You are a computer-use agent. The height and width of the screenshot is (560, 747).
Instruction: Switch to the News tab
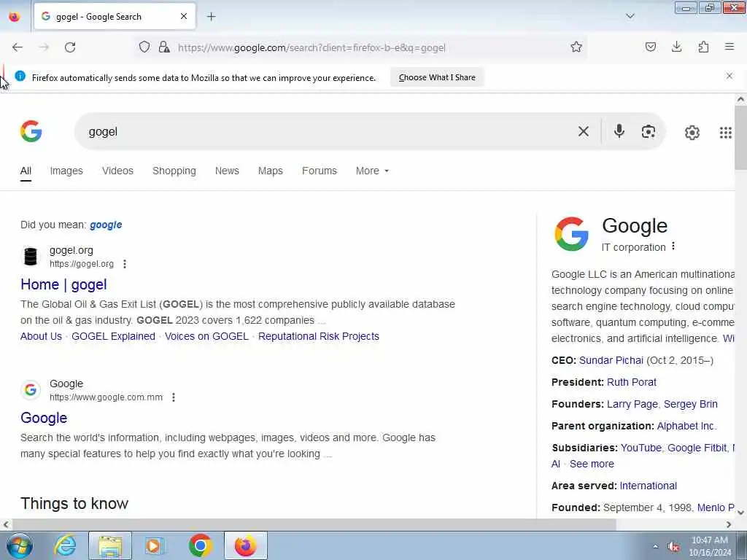227,171
